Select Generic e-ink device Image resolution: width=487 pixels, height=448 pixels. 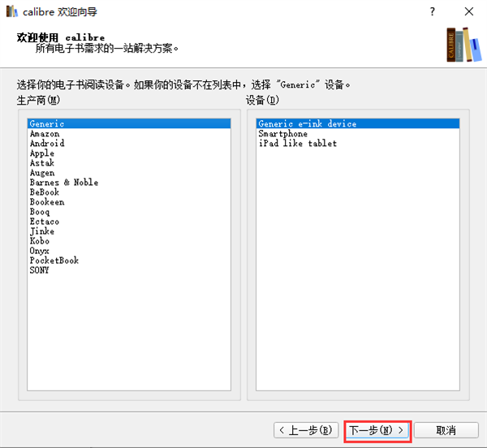point(308,124)
